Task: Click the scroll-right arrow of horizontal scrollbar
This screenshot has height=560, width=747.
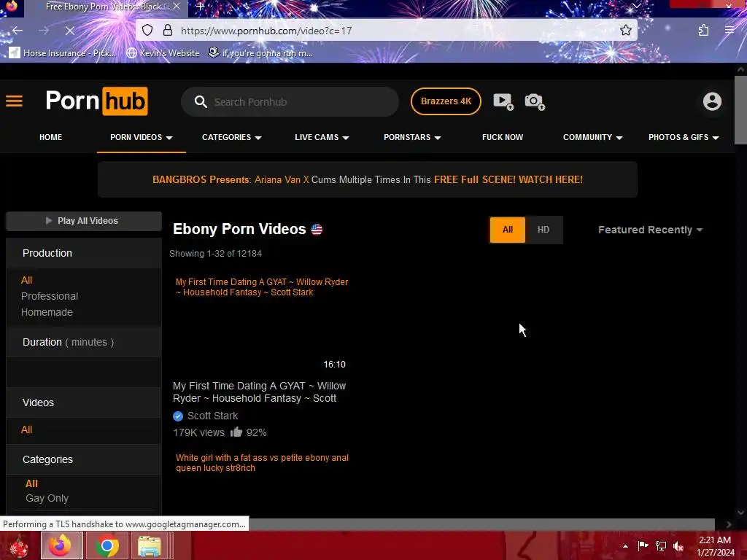Action: tap(729, 524)
